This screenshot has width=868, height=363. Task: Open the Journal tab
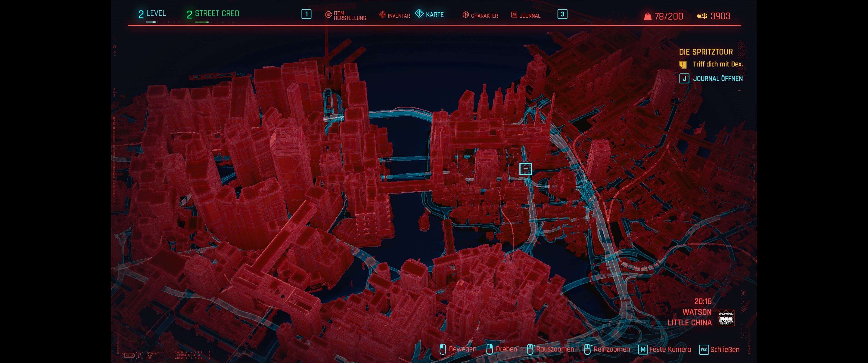tap(526, 15)
